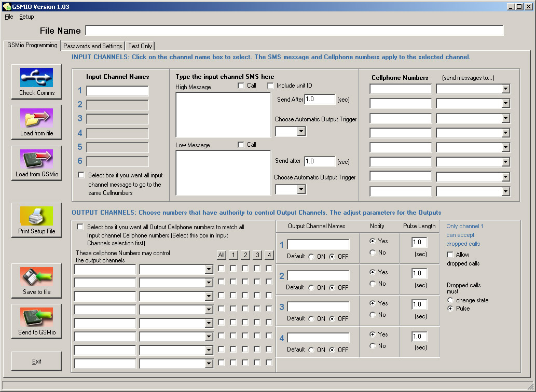This screenshot has width=536, height=392.
Task: Open the File menu
Action: tap(9, 17)
